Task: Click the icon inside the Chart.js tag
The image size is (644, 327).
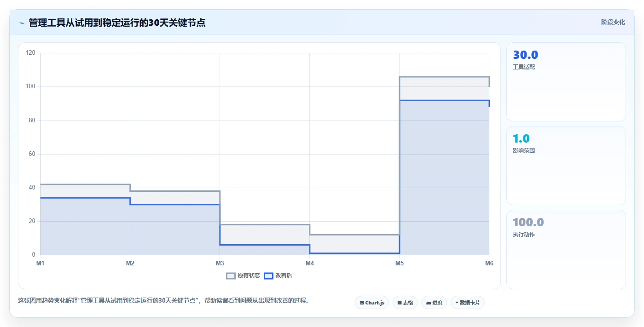Action: pyautogui.click(x=362, y=303)
